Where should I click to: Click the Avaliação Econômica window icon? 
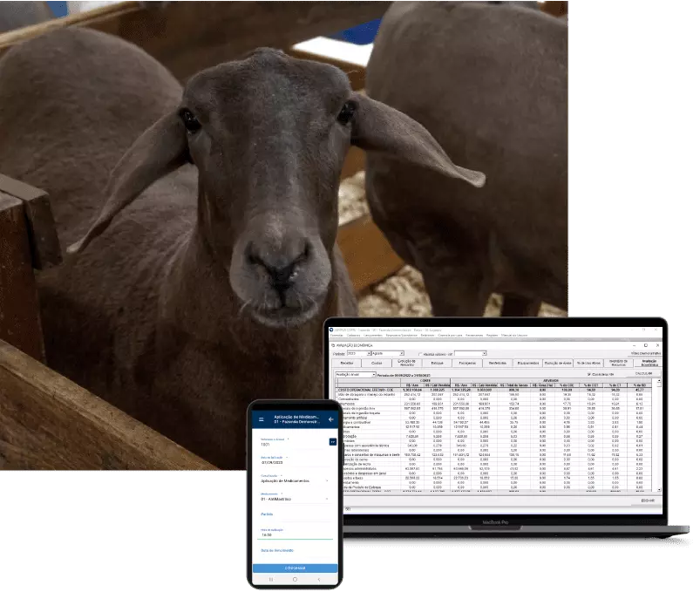(333, 345)
